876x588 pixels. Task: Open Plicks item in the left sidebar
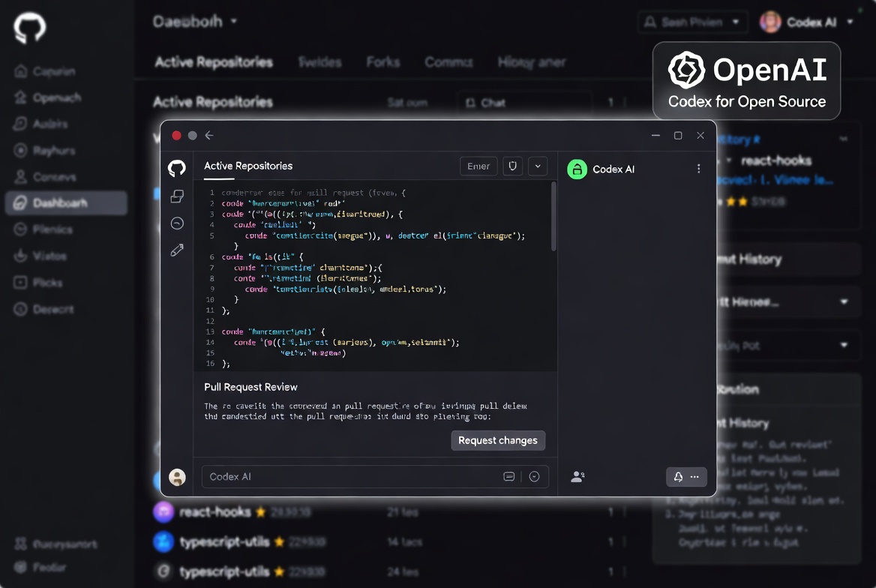point(38,282)
